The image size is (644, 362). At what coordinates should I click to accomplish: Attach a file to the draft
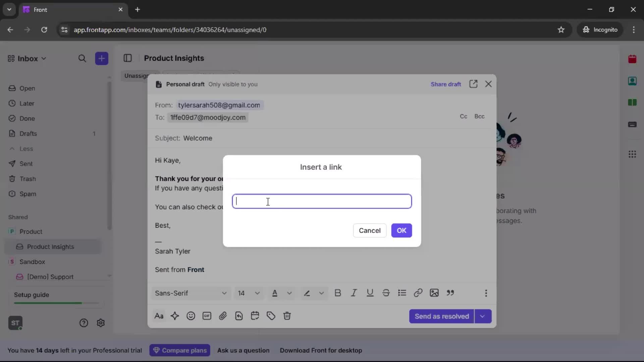click(x=223, y=316)
